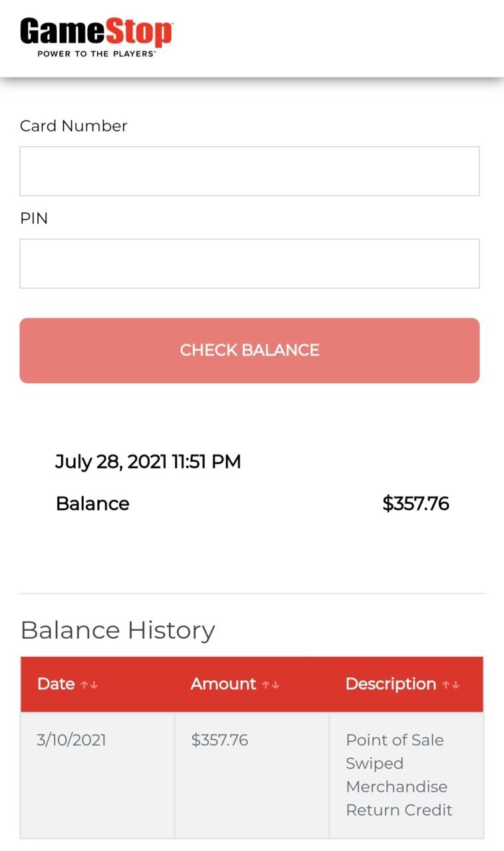504x851 pixels.
Task: Select the $357.76 amount table cell
Action: pyautogui.click(x=252, y=775)
